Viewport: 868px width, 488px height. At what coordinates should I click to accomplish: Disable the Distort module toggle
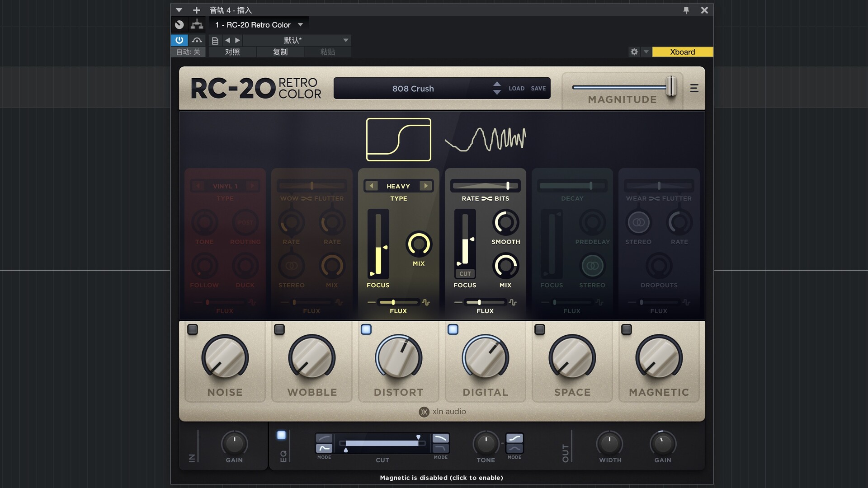pyautogui.click(x=366, y=329)
